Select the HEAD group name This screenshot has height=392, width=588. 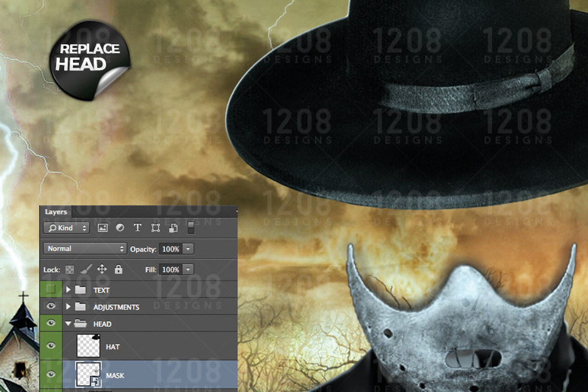pos(102,324)
